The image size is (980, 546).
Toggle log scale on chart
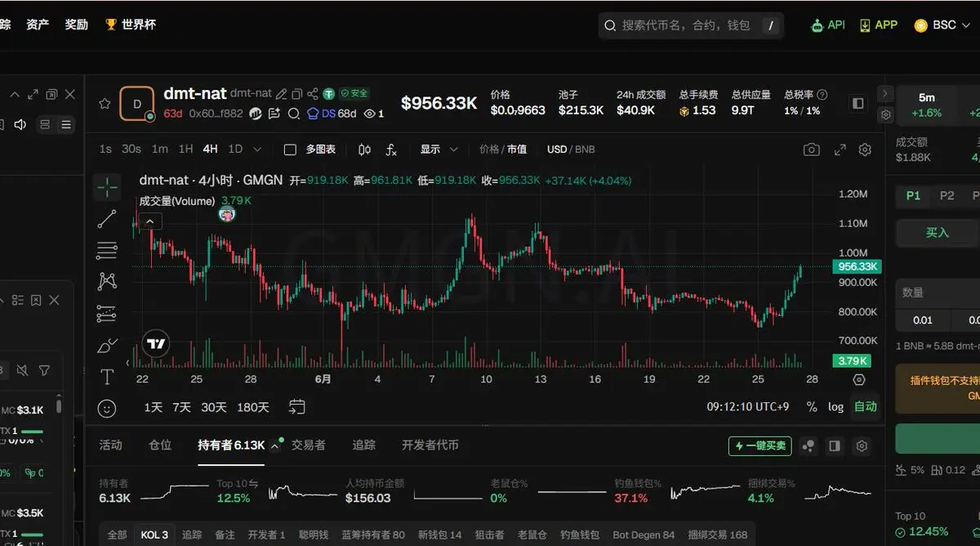[x=835, y=406]
